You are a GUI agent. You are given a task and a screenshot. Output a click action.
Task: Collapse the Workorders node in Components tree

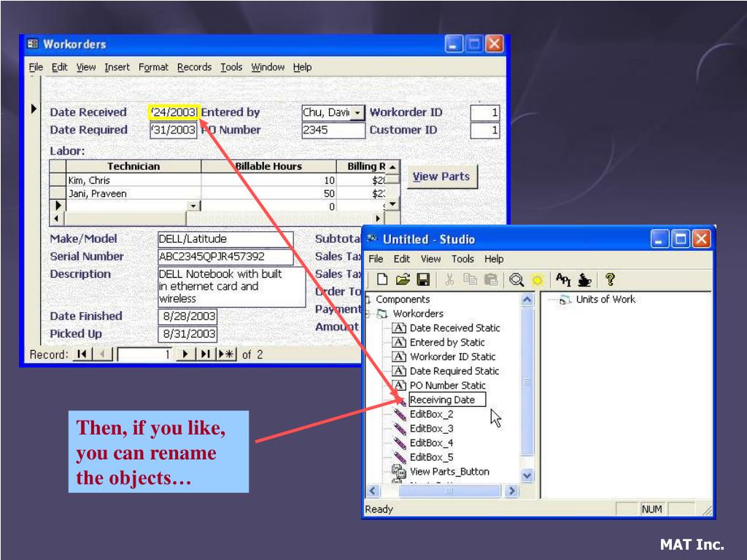pos(368,314)
